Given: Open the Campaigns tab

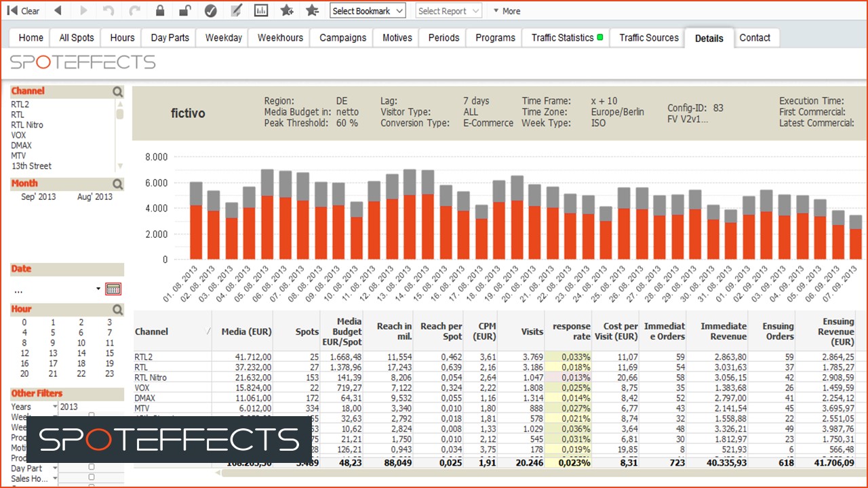Looking at the screenshot, I should coord(342,38).
